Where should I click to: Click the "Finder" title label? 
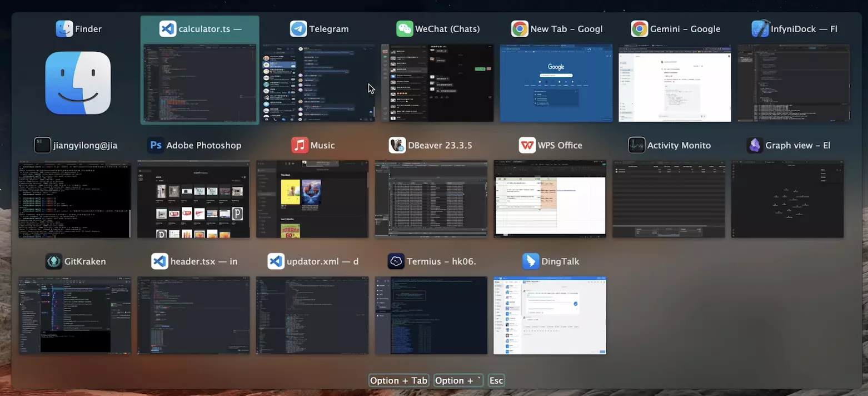point(88,29)
